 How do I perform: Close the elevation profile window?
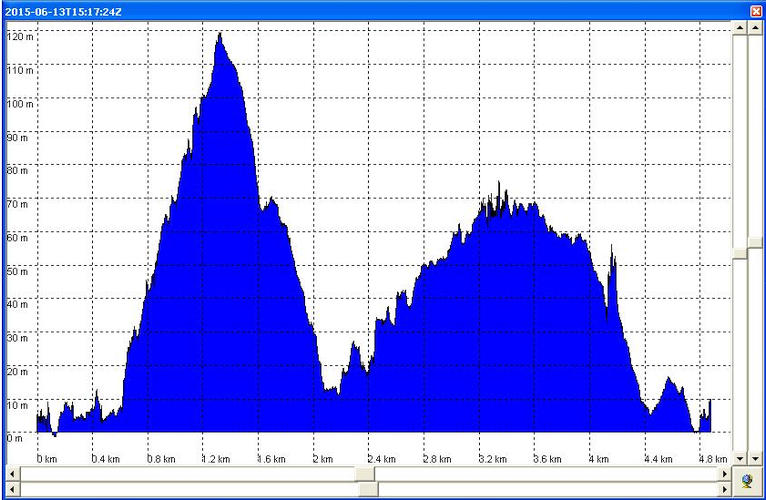pos(756,11)
